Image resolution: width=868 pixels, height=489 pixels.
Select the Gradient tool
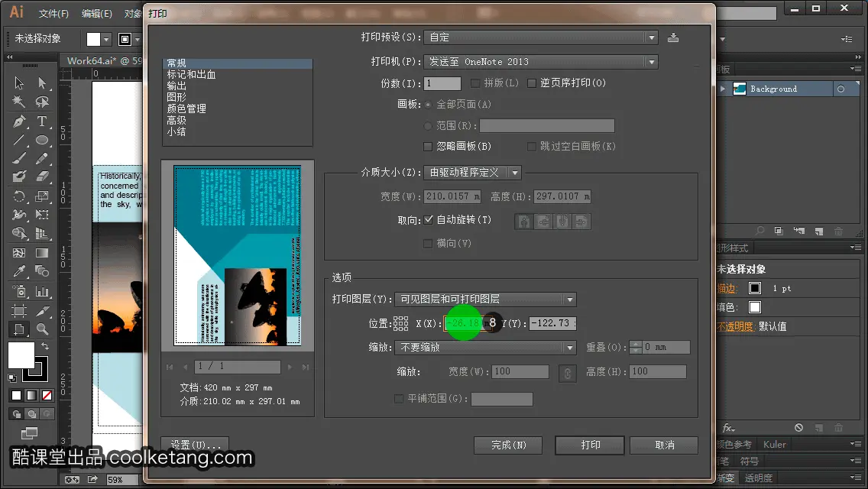tap(42, 253)
